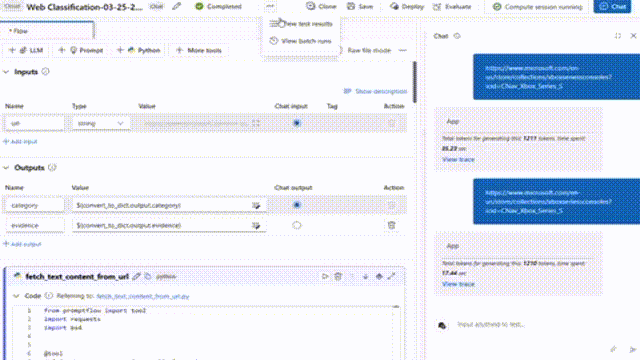Expand the Chat panel to fullscreen

click(x=618, y=36)
